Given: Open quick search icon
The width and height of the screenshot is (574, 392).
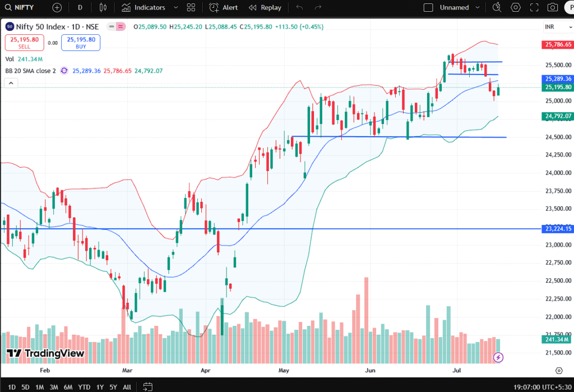Looking at the screenshot, I should [497, 7].
